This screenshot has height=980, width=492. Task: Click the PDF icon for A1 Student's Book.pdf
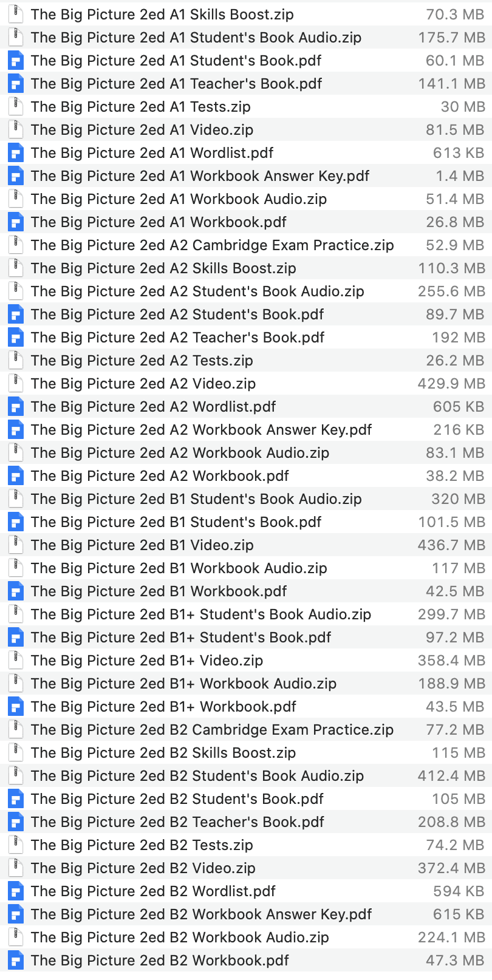click(x=16, y=61)
